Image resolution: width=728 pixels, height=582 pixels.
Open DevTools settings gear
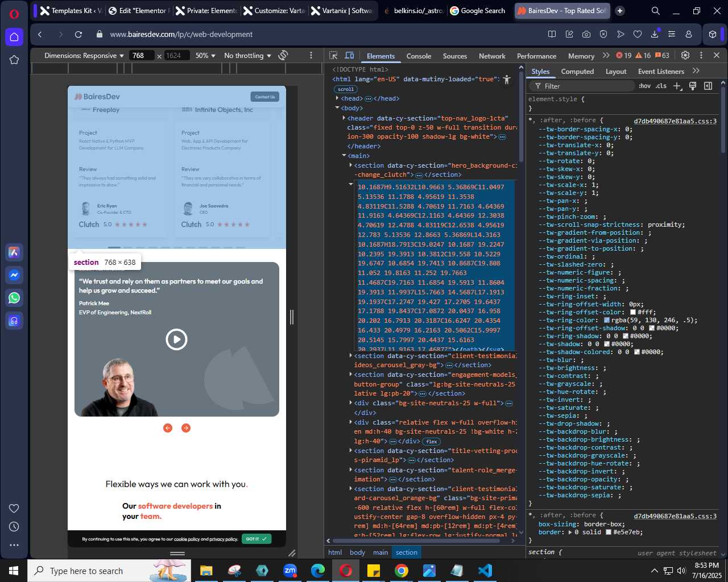pyautogui.click(x=685, y=55)
